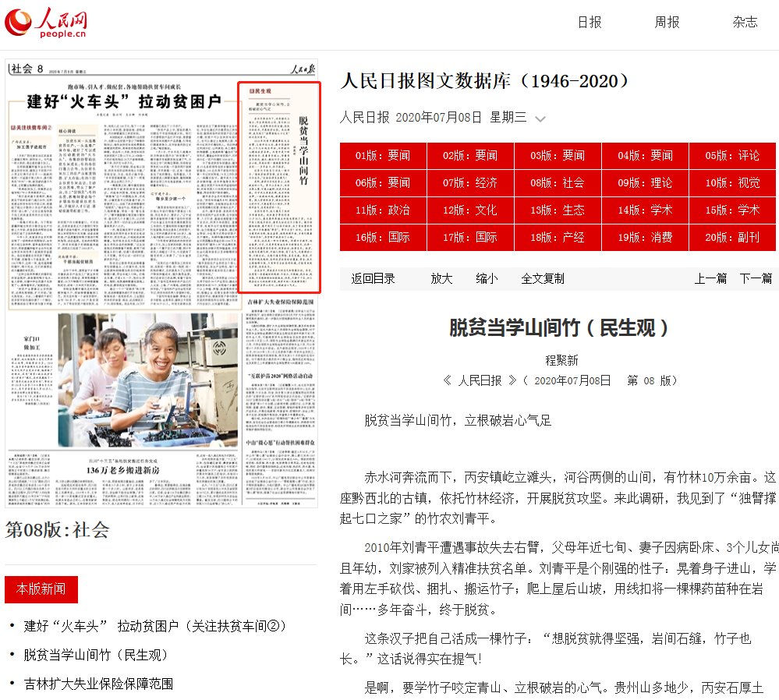Click the 建好"火车头"拉动贫困户 headline on page image

[x=124, y=101]
